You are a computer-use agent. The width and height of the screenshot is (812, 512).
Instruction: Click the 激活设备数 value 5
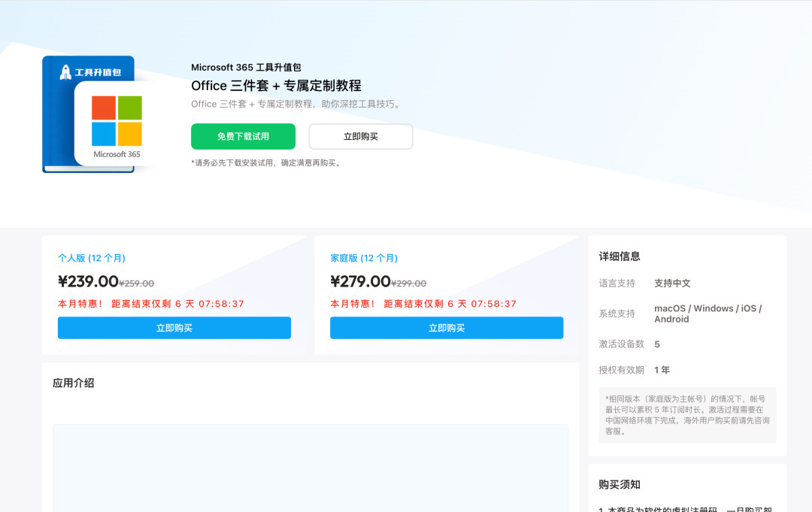[x=657, y=344]
